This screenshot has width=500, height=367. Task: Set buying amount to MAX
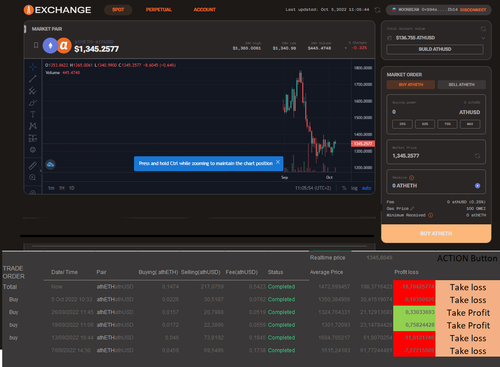[470, 124]
